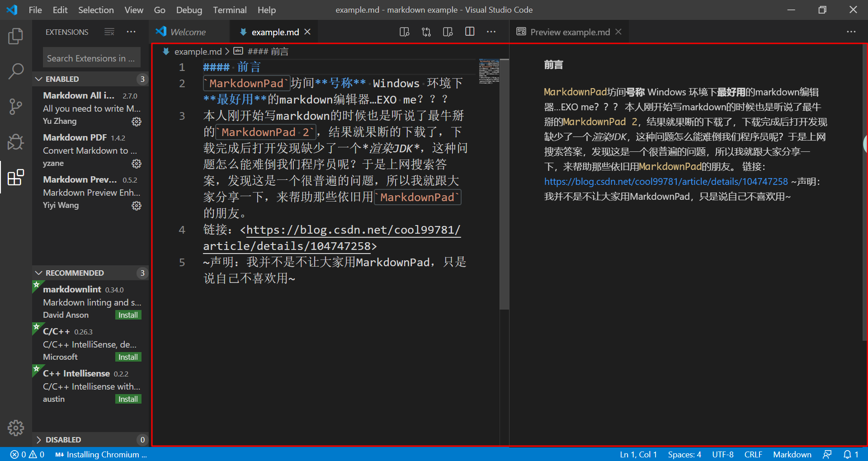
Task: Change indentation via Spaces: 4
Action: pyautogui.click(x=684, y=454)
